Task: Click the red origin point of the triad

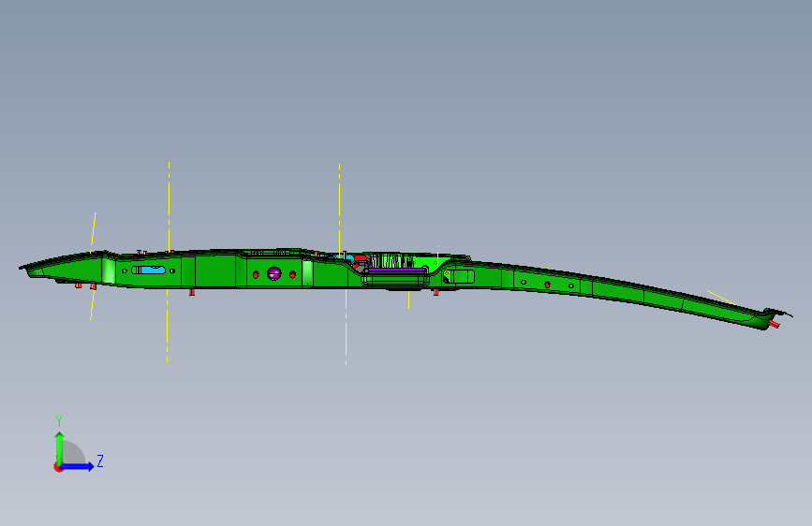Action: [x=58, y=467]
